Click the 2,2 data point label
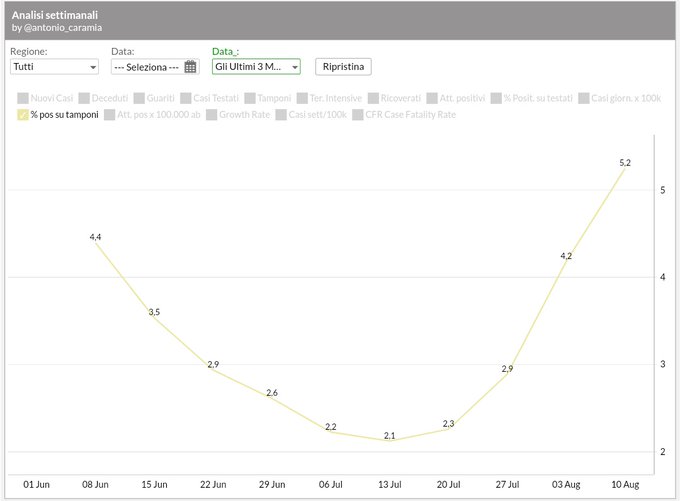Viewport: 680px width, 501px height. coord(330,426)
